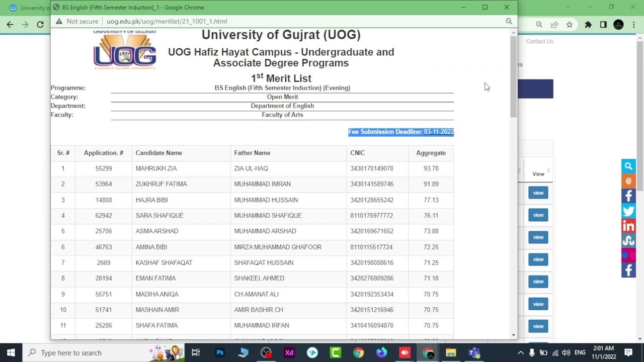This screenshot has height=362, width=644.
Task: Open Firefox from the taskbar
Action: [381, 352]
